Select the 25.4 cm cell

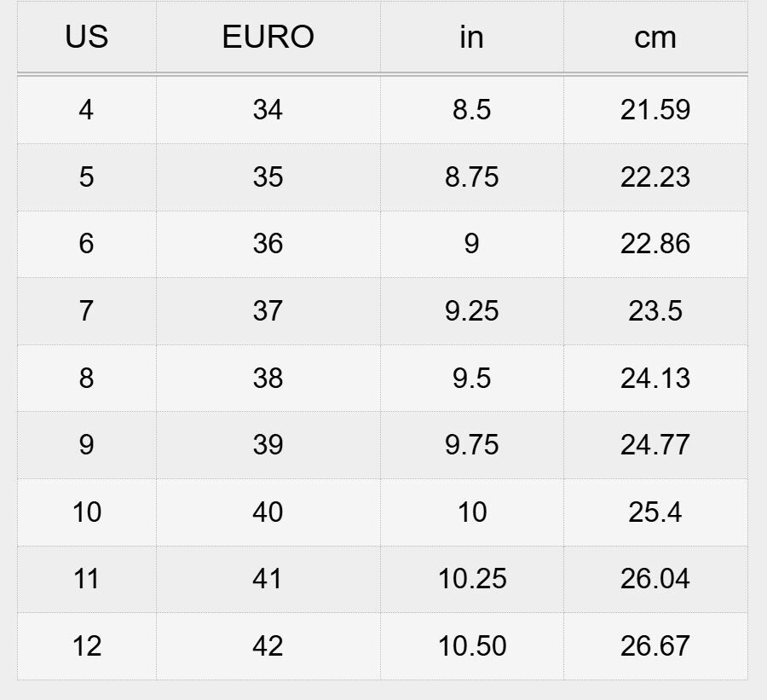click(x=655, y=512)
